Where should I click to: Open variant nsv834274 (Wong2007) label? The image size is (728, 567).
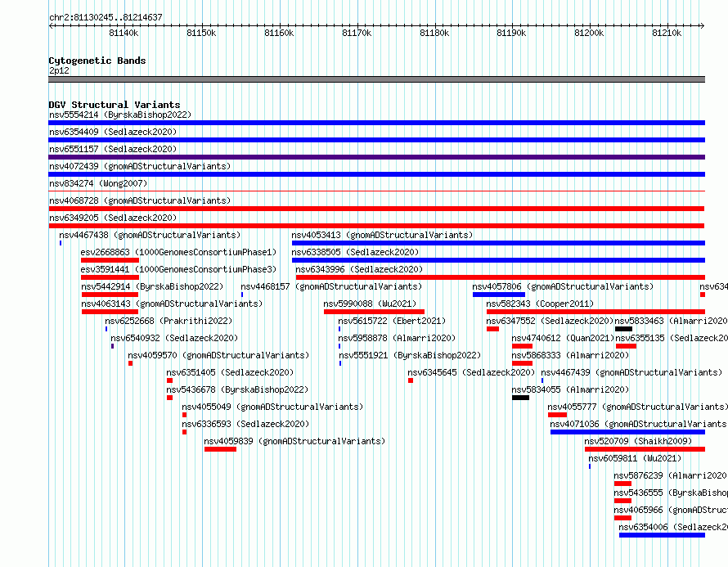98,183
